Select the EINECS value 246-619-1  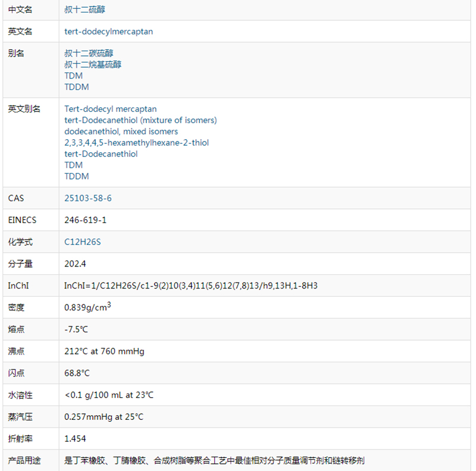84,220
